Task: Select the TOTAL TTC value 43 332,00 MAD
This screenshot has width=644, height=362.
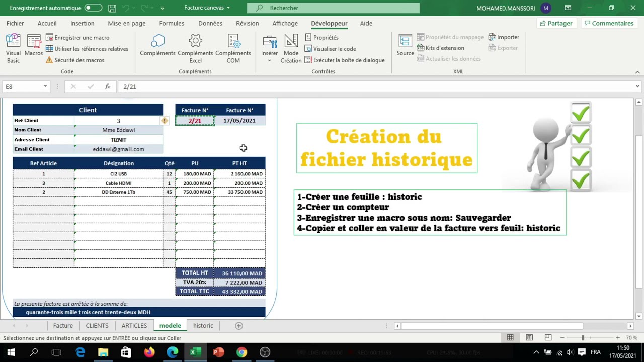Action: pyautogui.click(x=239, y=291)
